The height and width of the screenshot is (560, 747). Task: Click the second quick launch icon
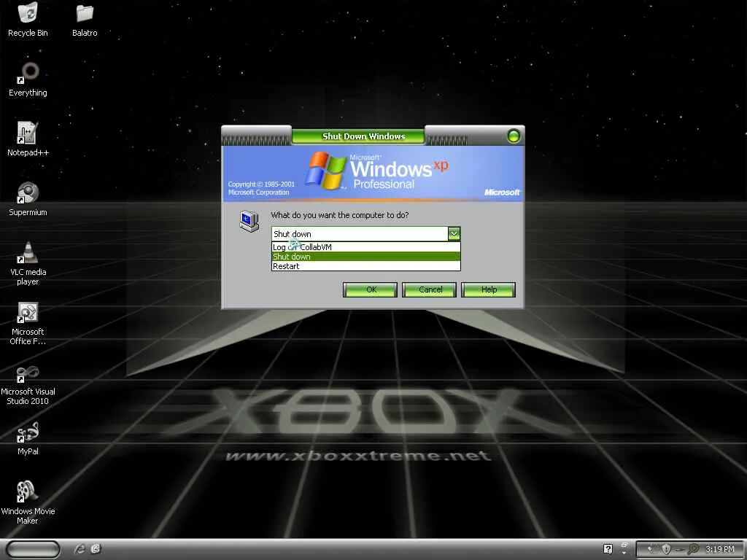click(x=96, y=549)
